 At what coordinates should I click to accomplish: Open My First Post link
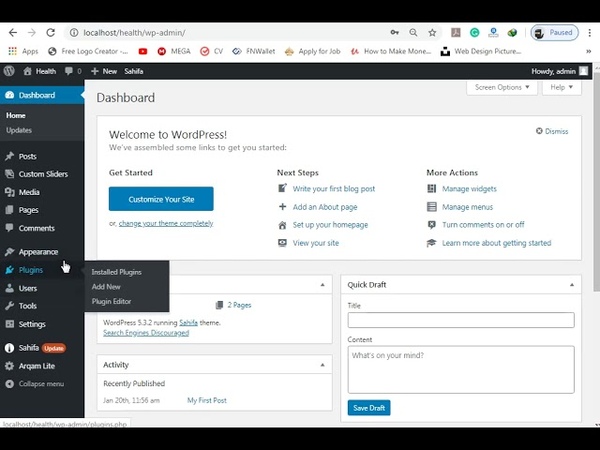[x=207, y=400]
